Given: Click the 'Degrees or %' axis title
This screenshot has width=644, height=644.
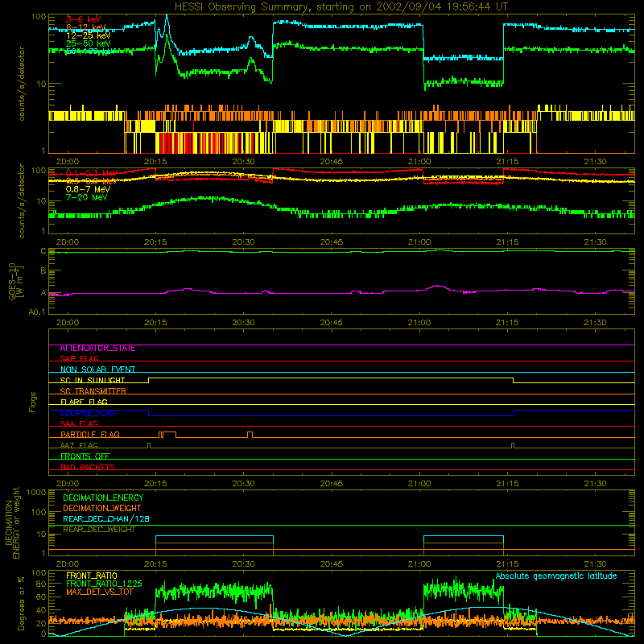Looking at the screenshot, I should 21,604.
